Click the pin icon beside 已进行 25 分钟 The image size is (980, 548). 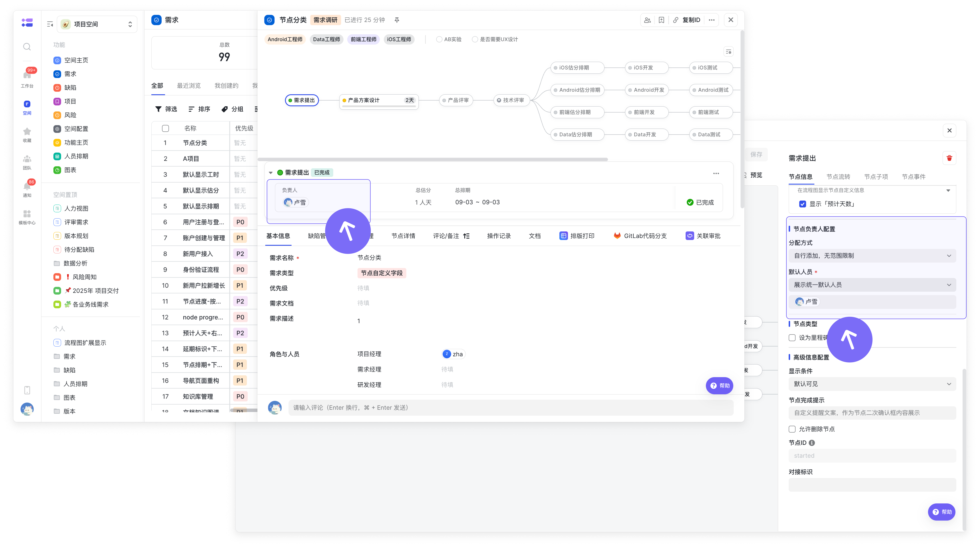(x=397, y=20)
